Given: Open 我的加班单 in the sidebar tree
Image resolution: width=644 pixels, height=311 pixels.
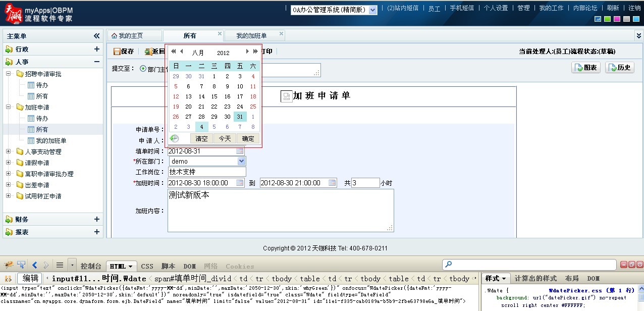Looking at the screenshot, I should coord(51,141).
